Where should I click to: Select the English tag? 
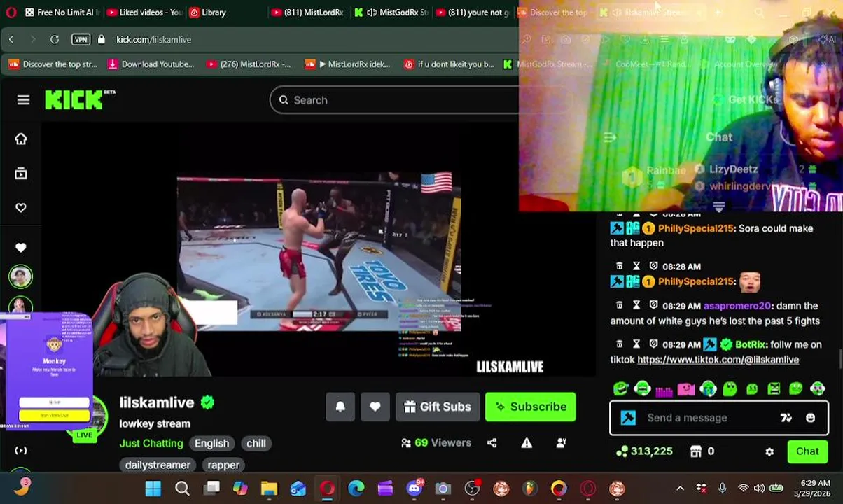pos(211,443)
